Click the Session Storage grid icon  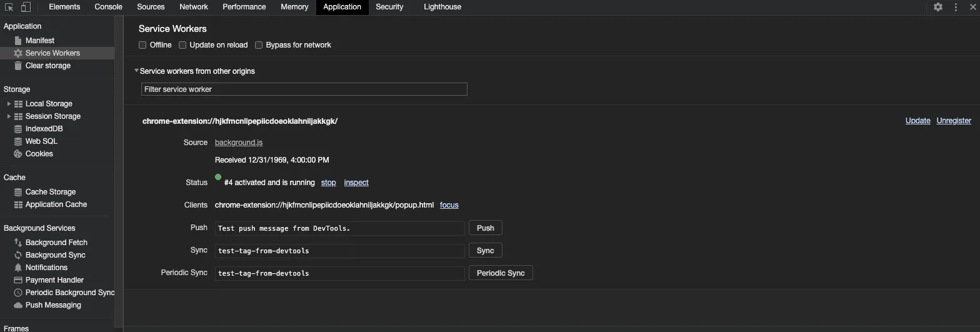[x=18, y=116]
